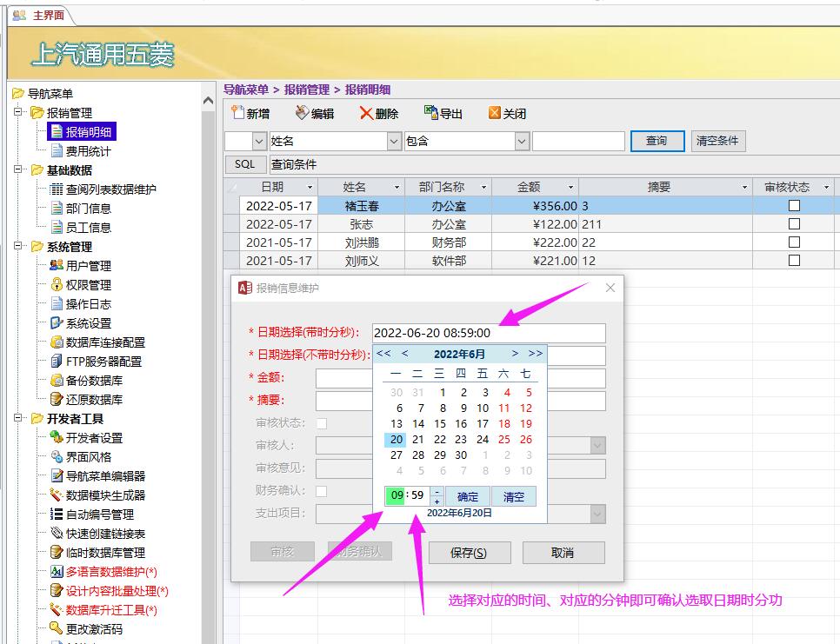Open 用户管理 users icon

57,266
